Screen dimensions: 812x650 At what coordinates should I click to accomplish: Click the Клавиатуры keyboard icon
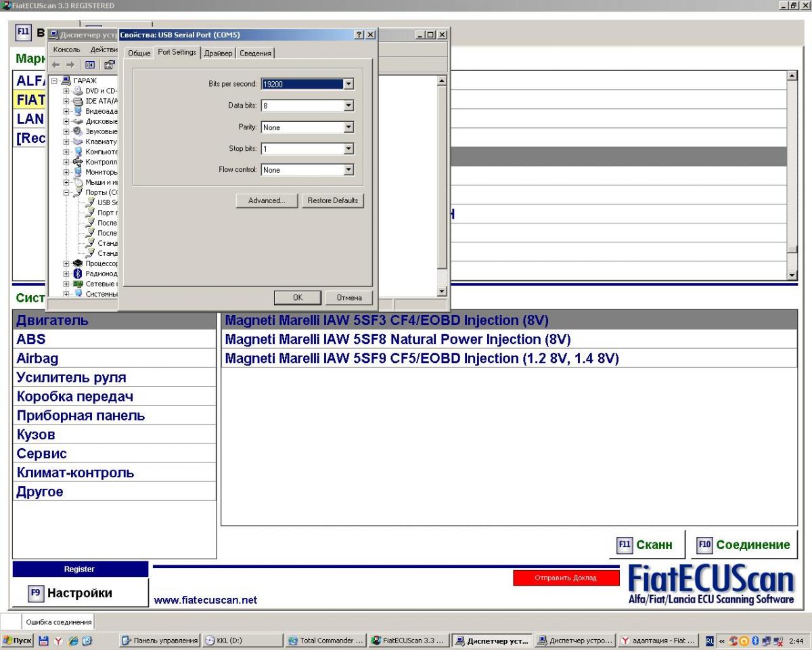coord(78,142)
